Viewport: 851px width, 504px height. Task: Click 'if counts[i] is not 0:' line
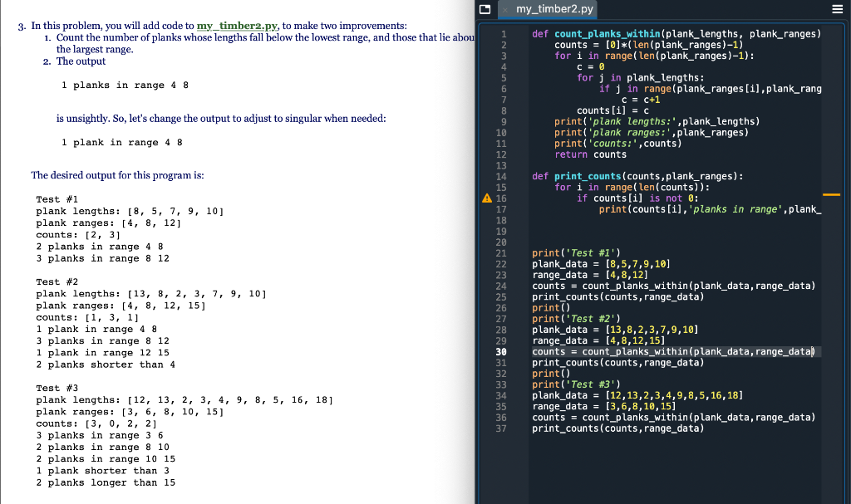point(637,198)
